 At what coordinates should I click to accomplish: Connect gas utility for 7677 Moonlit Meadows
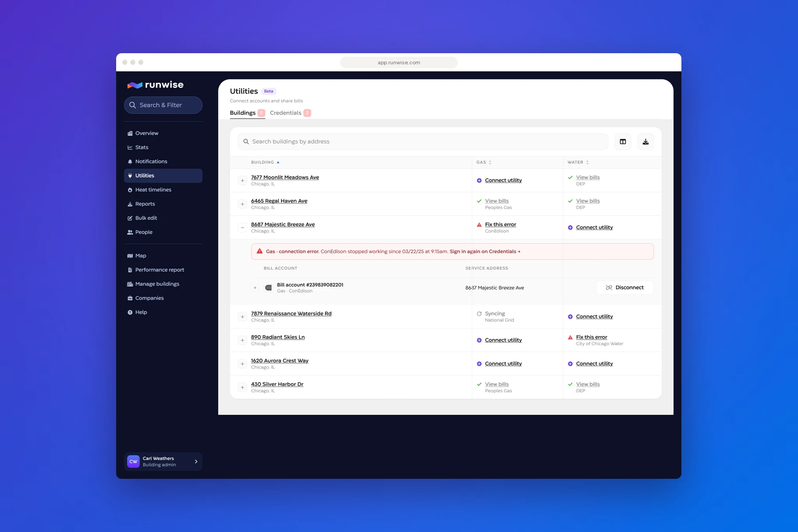[x=503, y=180]
